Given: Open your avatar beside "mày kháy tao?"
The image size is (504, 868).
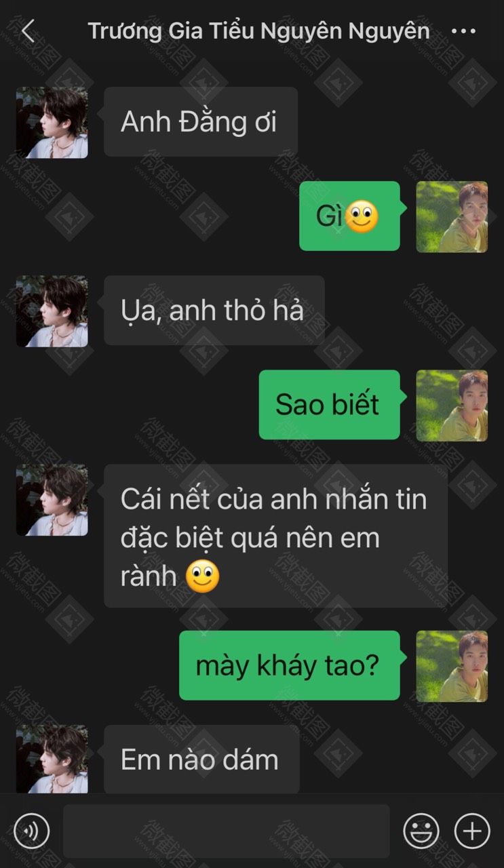Looking at the screenshot, I should (x=452, y=666).
